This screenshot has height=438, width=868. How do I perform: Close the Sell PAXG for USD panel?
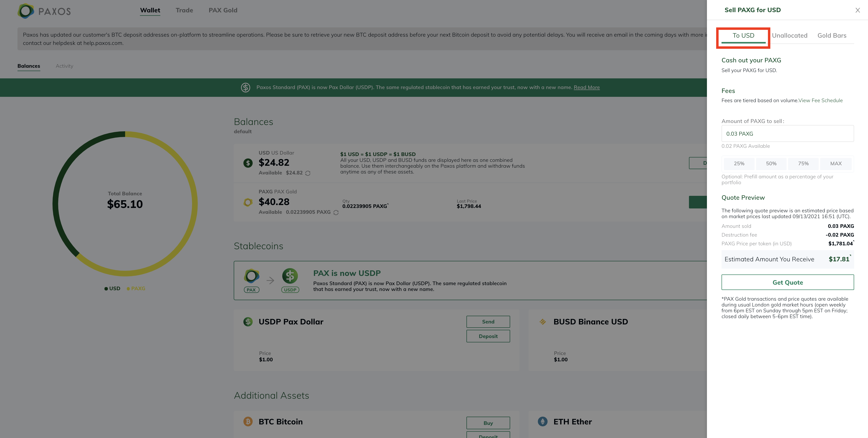tap(858, 10)
